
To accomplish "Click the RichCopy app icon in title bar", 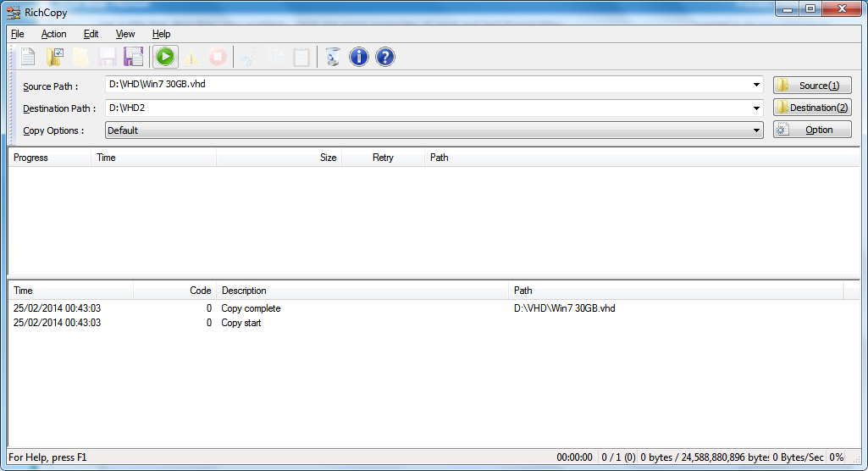I will [x=14, y=12].
